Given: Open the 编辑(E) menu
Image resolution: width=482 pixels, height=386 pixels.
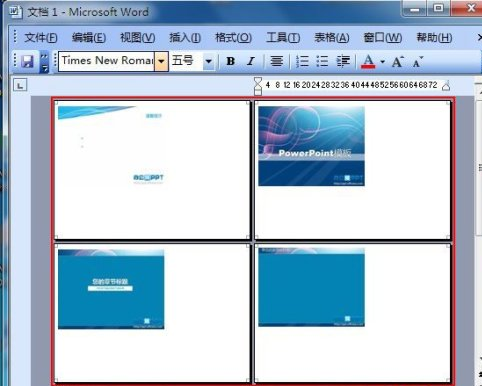Looking at the screenshot, I should click(89, 37).
